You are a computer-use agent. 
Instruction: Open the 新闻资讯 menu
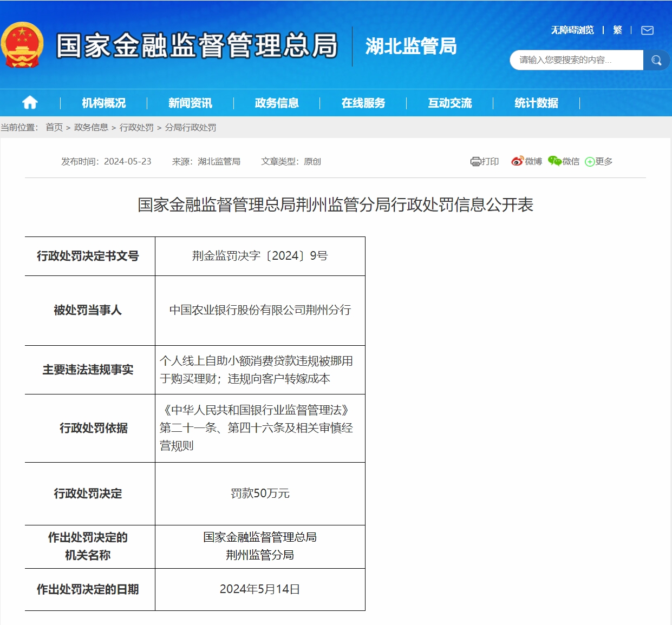[190, 103]
